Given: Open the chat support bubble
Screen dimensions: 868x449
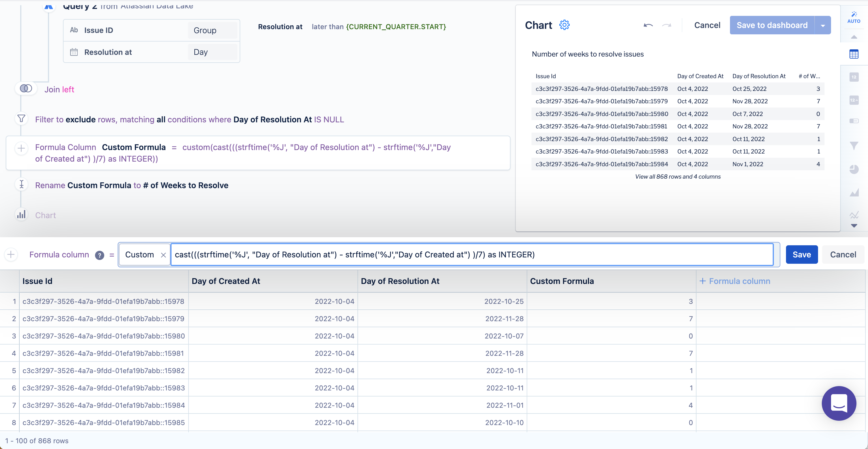Looking at the screenshot, I should click(x=839, y=403).
